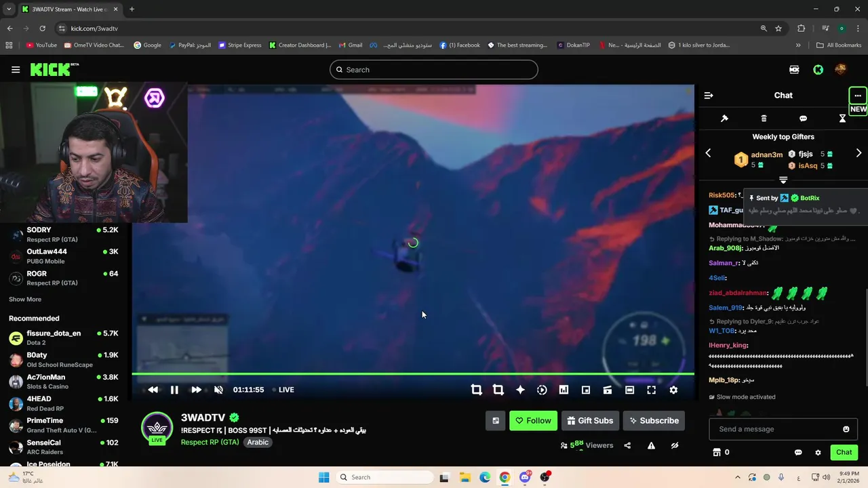
Task: Open the Gmail bookmark
Action: tap(350, 45)
